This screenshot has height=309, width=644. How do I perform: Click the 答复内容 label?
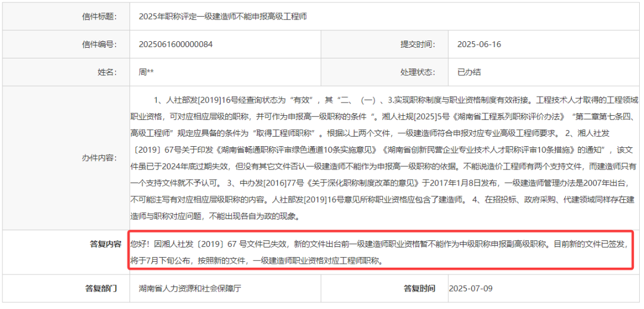[x=106, y=244]
